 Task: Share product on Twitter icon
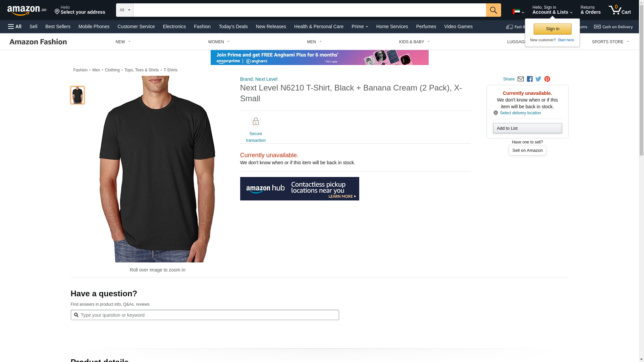coord(538,79)
